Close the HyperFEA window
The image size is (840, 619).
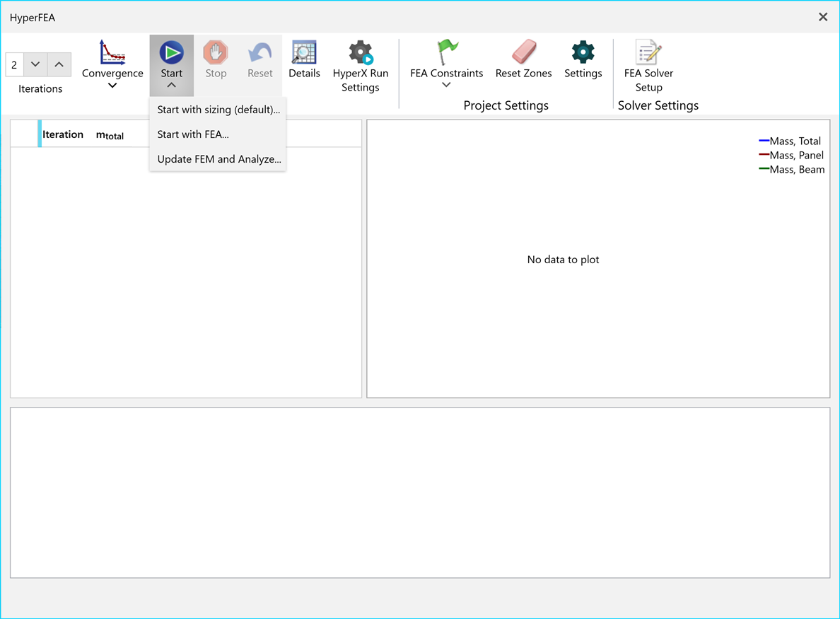pyautogui.click(x=823, y=17)
